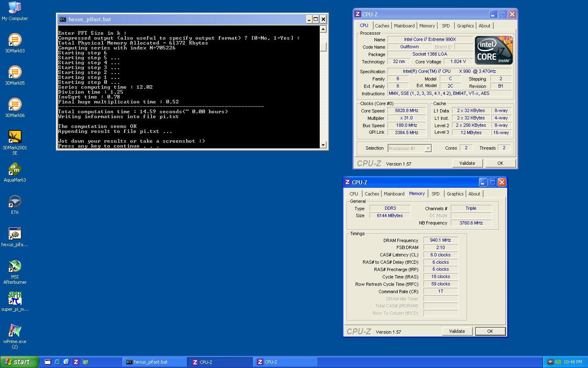Switch to Memory tab in upper CPU-Z window

pyautogui.click(x=427, y=26)
